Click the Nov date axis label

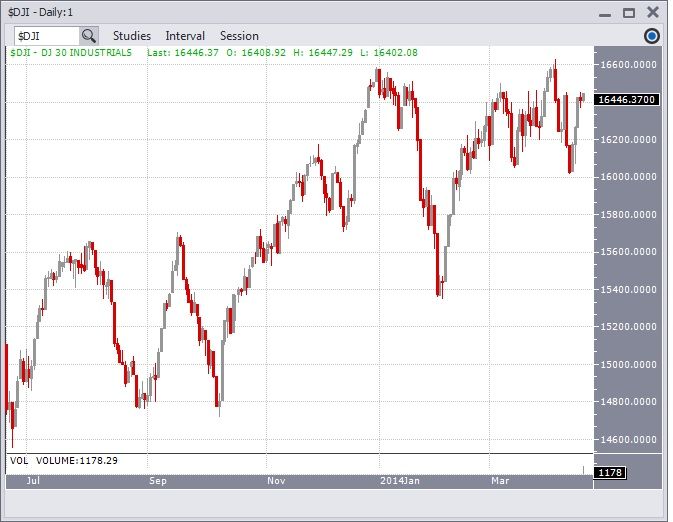coord(276,481)
